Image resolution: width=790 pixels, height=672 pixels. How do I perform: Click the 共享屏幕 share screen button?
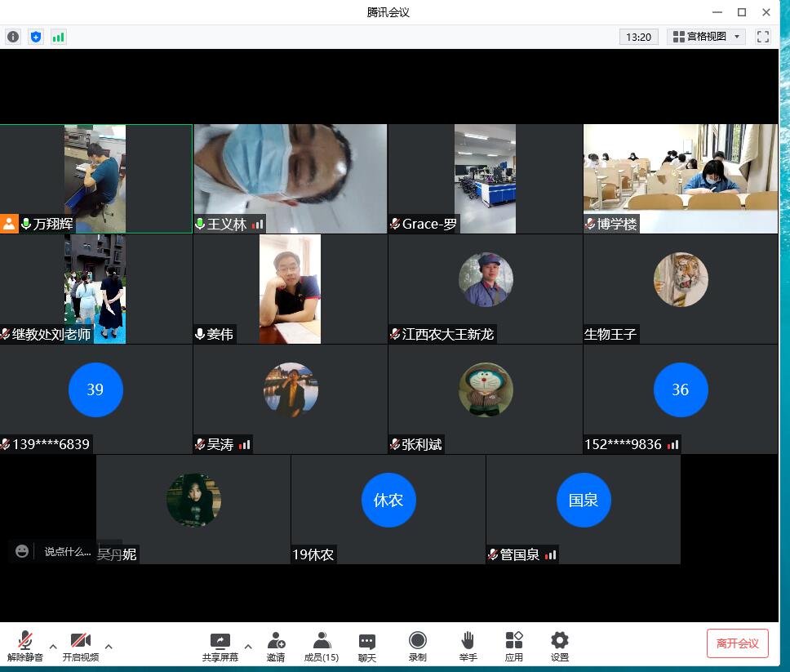point(220,646)
